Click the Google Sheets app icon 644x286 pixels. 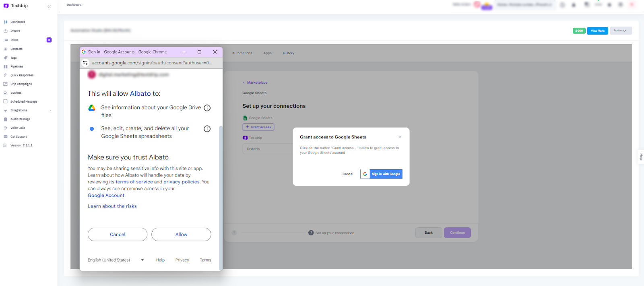(x=245, y=118)
